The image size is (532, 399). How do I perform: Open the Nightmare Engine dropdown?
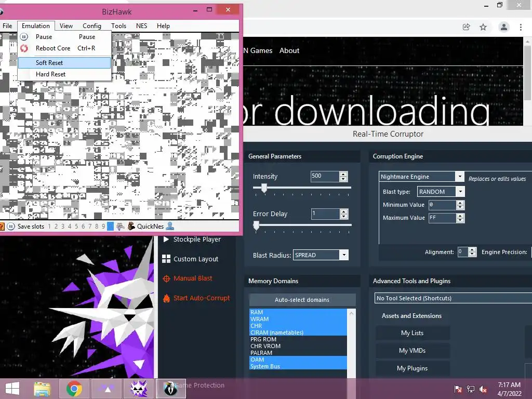pos(459,177)
